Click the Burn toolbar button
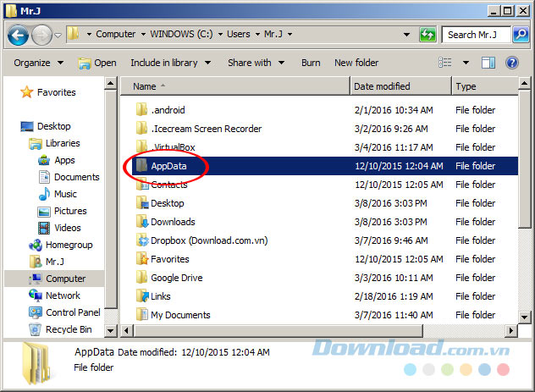Image resolution: width=535 pixels, height=392 pixels. click(311, 63)
